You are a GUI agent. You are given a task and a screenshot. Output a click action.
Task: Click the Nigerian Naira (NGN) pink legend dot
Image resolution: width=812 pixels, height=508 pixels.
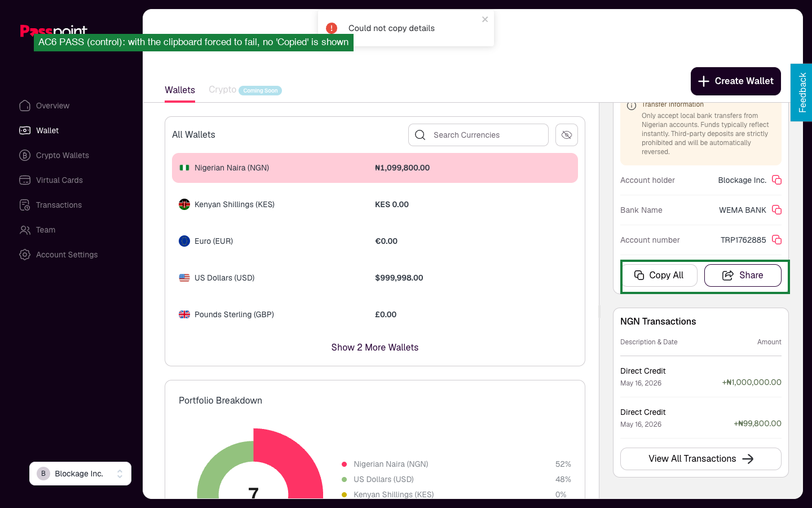(x=344, y=464)
